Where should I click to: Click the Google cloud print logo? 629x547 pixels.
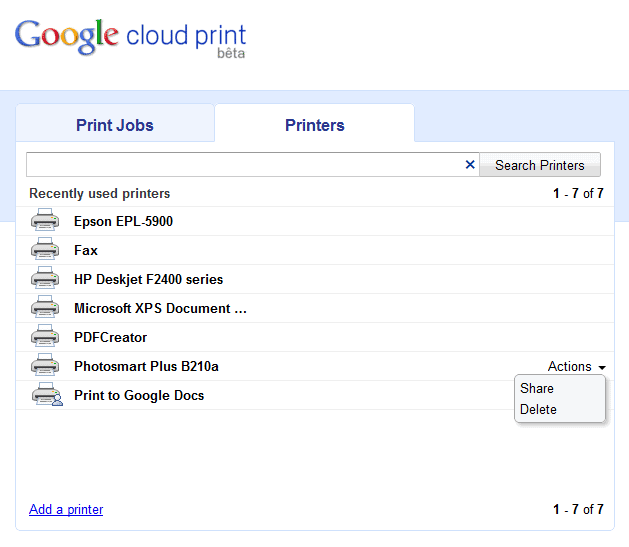[130, 38]
